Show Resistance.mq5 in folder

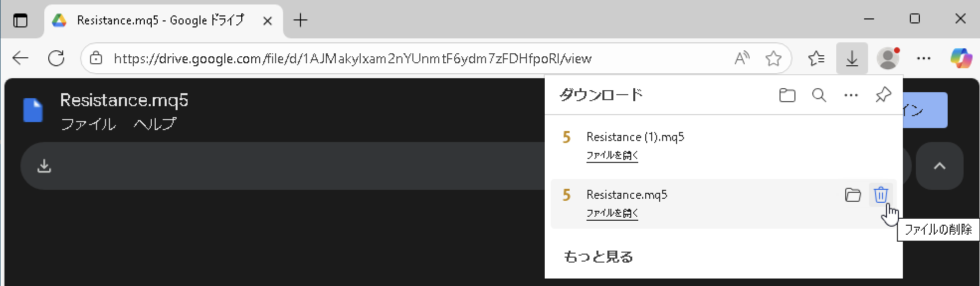pos(853,195)
